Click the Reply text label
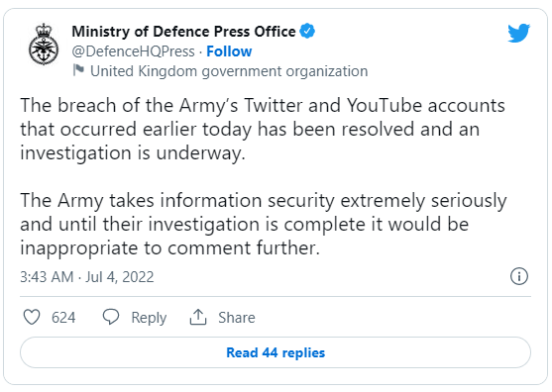552x392 pixels. 149,318
